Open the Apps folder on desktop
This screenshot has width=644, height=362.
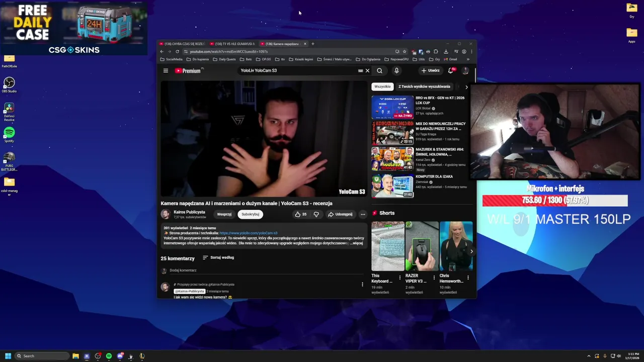coord(632,35)
